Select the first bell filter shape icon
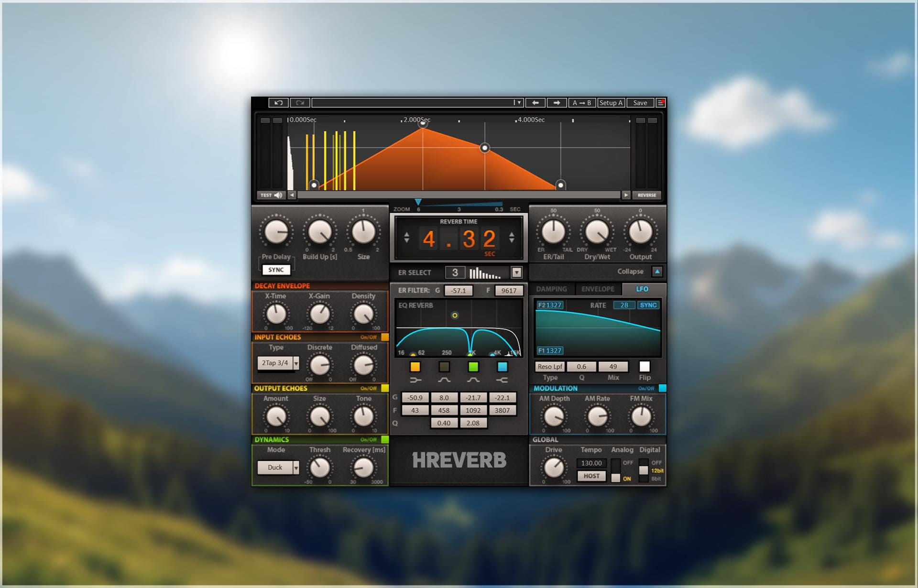 coord(444,380)
